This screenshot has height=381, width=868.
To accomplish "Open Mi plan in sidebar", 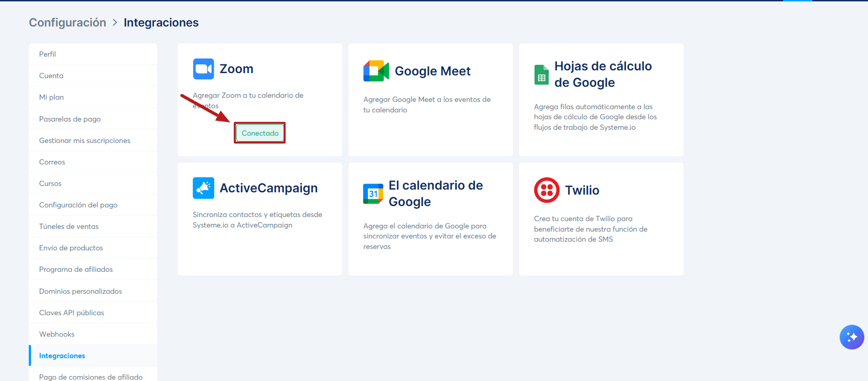I will [x=93, y=97].
